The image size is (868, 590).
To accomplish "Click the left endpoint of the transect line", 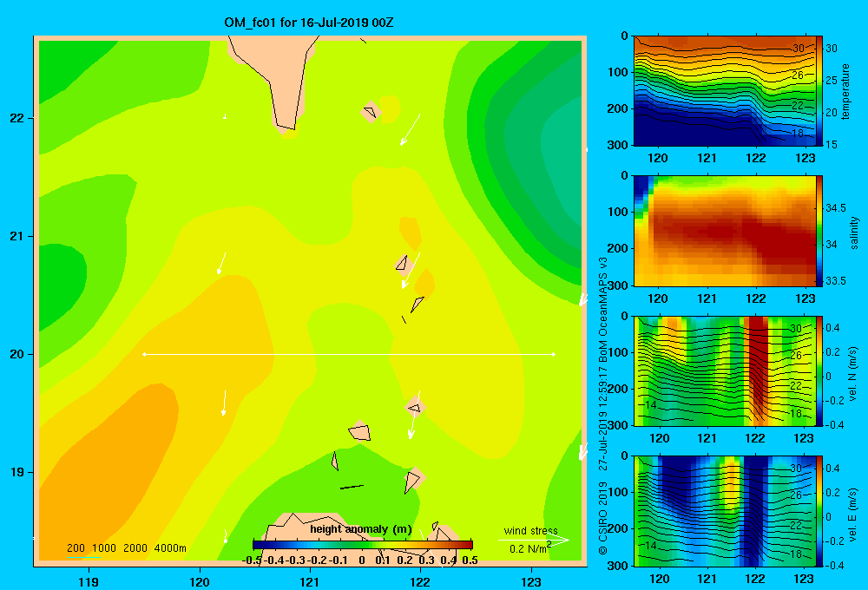I will coord(144,354).
